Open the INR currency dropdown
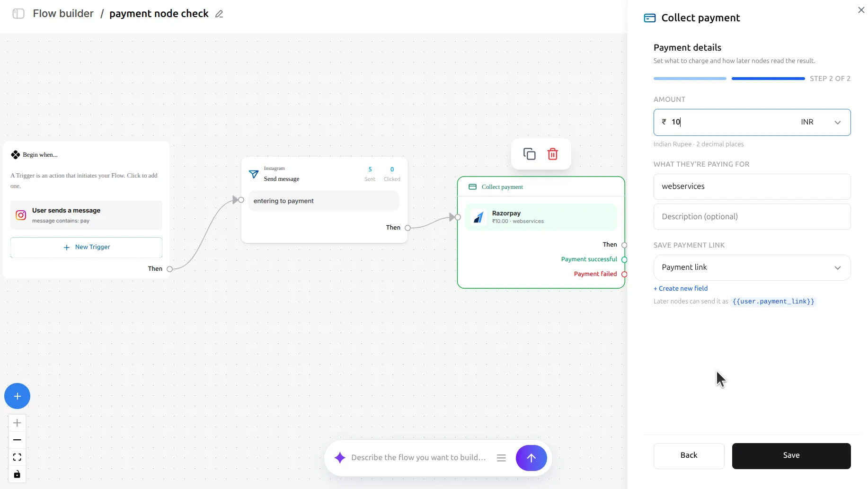 point(821,122)
